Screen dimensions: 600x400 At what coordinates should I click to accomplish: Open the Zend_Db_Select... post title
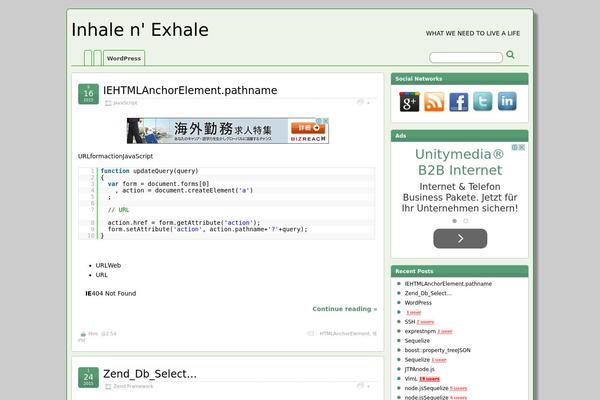150,374
